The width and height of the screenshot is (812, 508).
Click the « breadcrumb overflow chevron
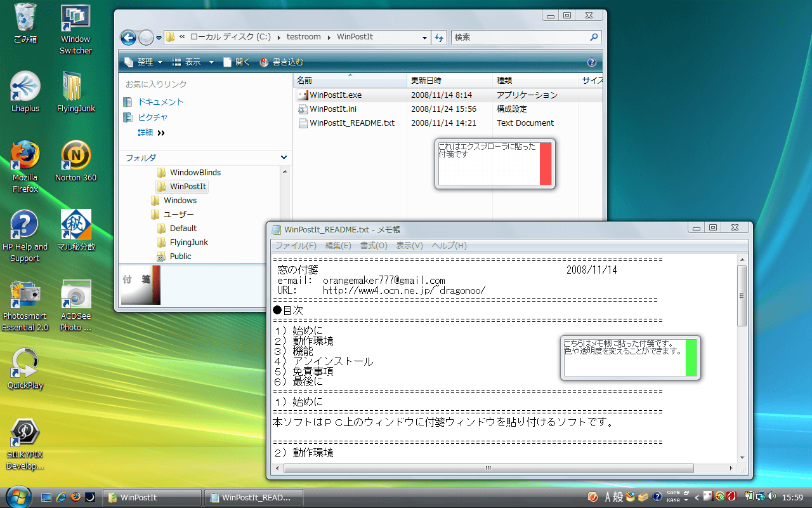[183, 37]
